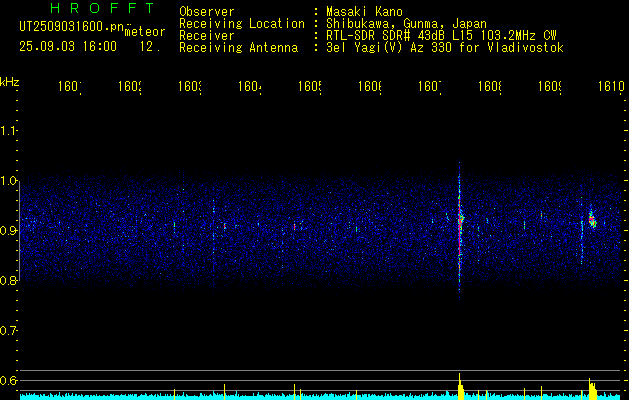Click the 'Observer' field label

(x=207, y=11)
